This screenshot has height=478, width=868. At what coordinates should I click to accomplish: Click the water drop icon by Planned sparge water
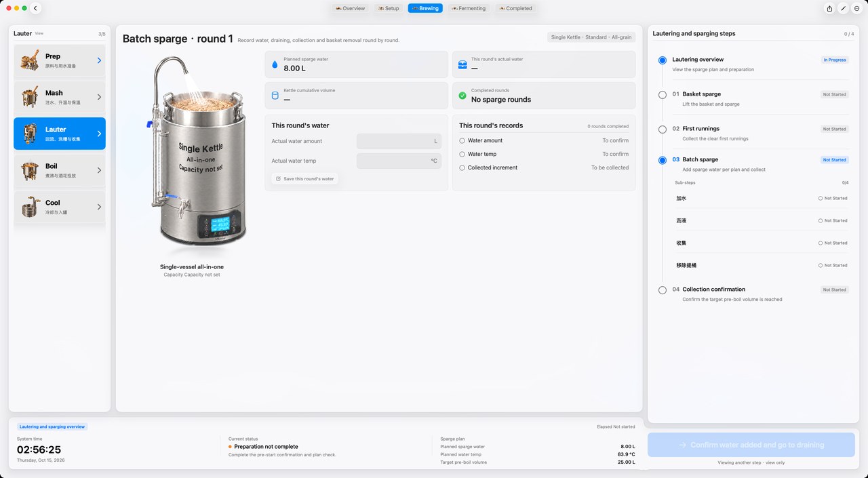[275, 64]
